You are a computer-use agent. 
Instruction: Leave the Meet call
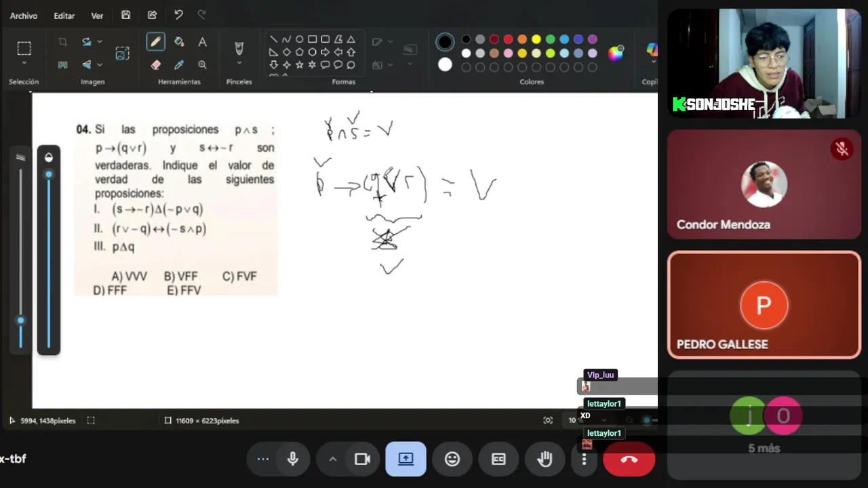point(629,459)
